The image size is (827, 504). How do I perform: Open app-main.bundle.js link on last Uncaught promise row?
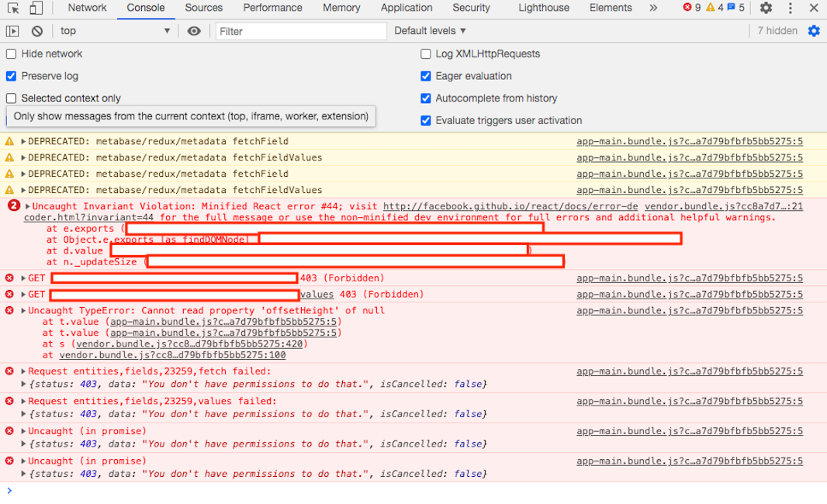pos(690,461)
